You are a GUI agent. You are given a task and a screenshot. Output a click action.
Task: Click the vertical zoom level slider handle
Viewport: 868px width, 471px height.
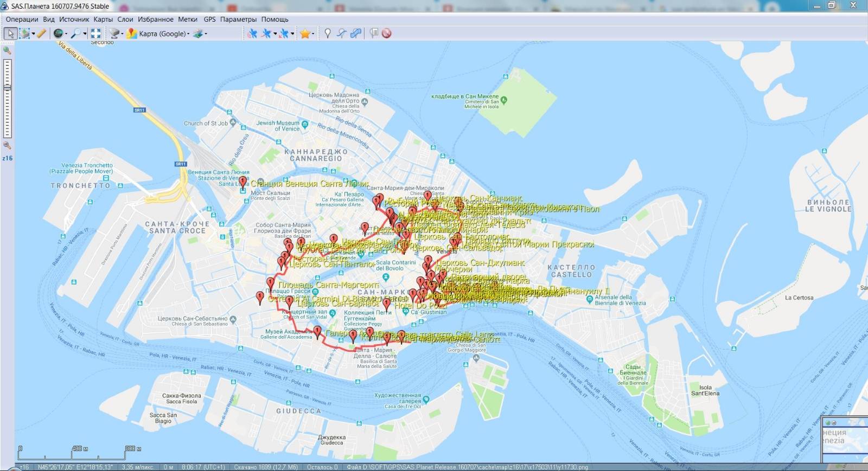pyautogui.click(x=7, y=87)
